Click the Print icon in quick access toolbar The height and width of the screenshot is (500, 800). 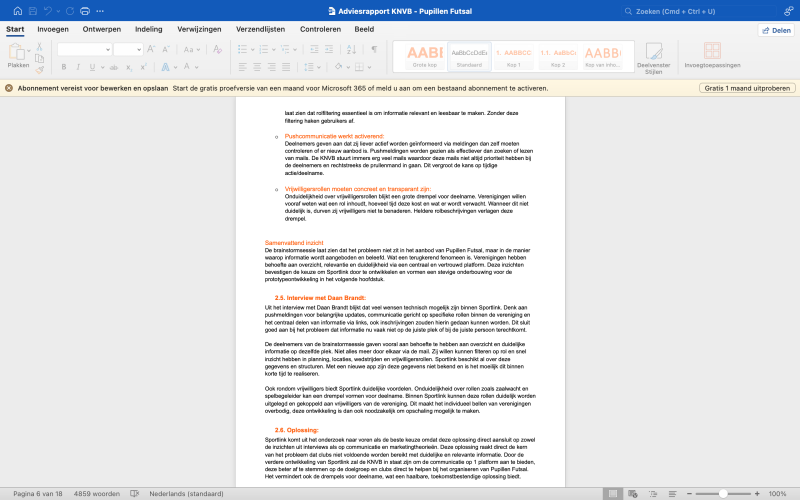[x=86, y=11]
